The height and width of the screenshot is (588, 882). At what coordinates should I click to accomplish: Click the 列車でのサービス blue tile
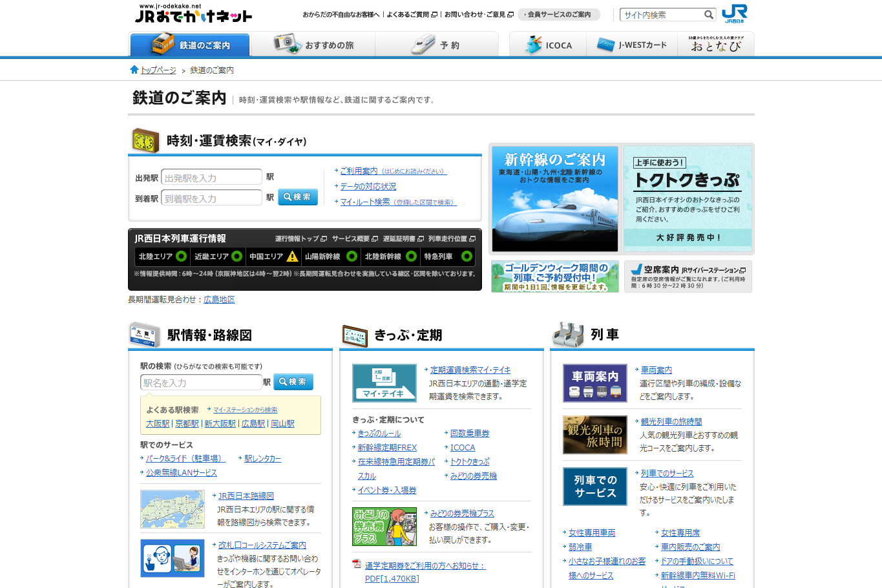pos(595,487)
